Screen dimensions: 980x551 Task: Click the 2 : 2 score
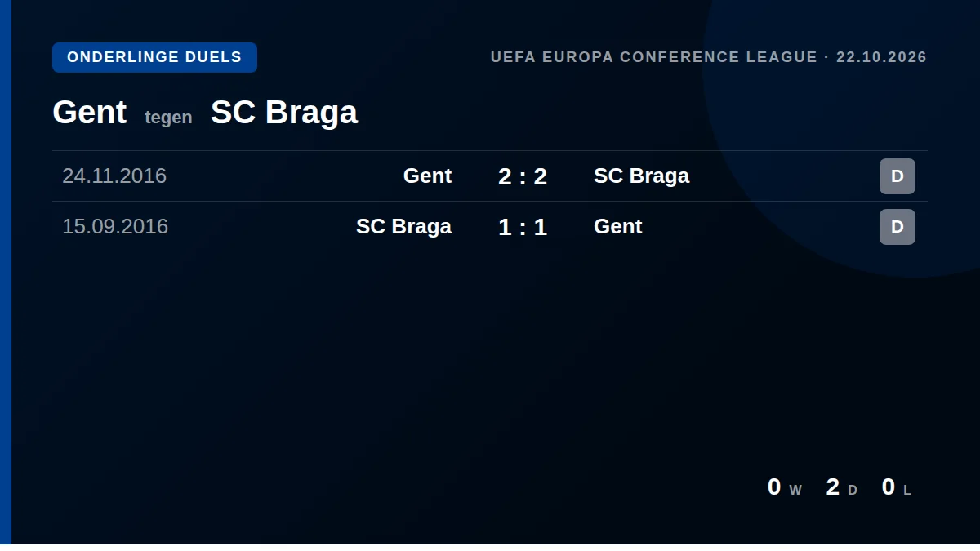point(523,176)
